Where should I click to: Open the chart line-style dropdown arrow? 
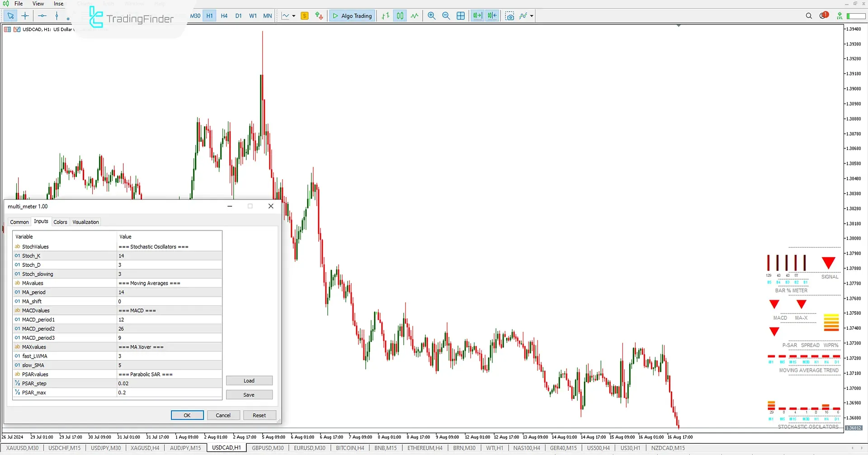[x=293, y=15]
